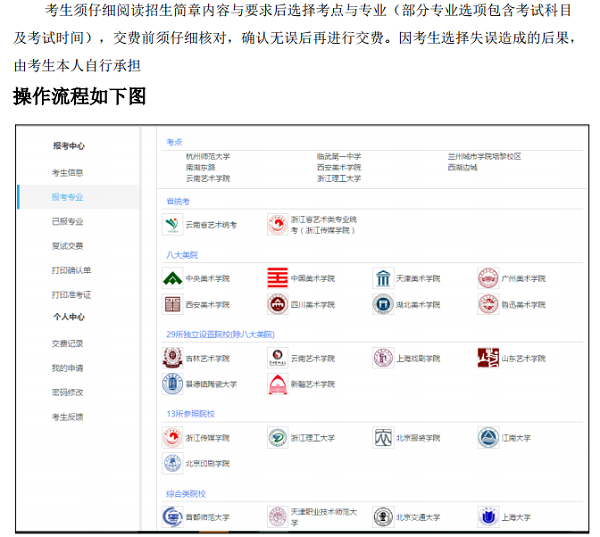
Task: Select the 四川美术学院 logo
Action: coord(278,305)
